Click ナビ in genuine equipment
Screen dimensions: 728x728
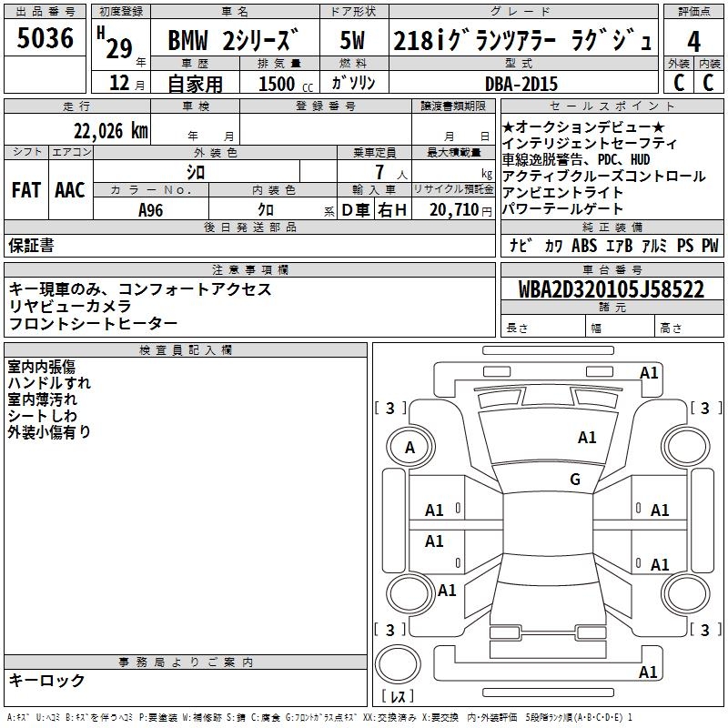pos(520,245)
